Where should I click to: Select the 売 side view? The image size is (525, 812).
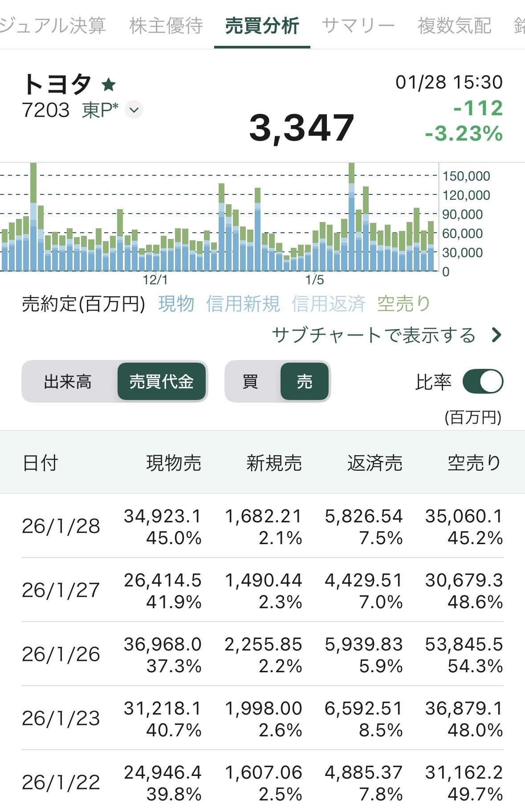pos(305,382)
